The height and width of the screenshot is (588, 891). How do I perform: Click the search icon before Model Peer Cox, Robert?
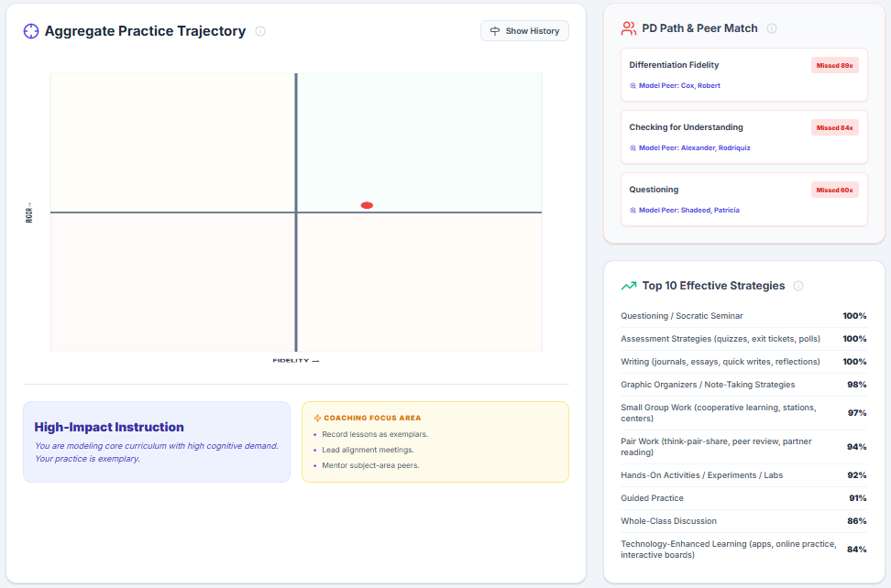click(632, 86)
